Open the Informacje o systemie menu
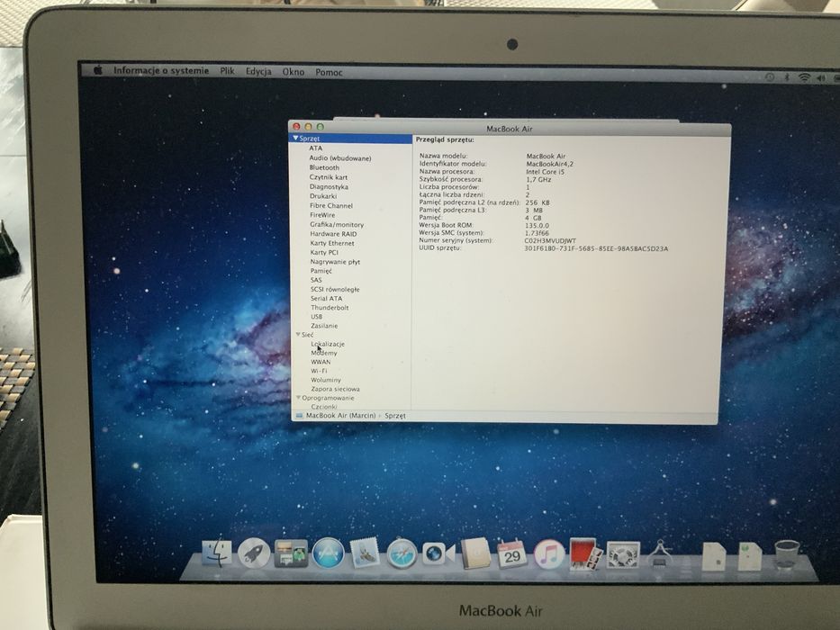840x630 pixels. pyautogui.click(x=161, y=70)
